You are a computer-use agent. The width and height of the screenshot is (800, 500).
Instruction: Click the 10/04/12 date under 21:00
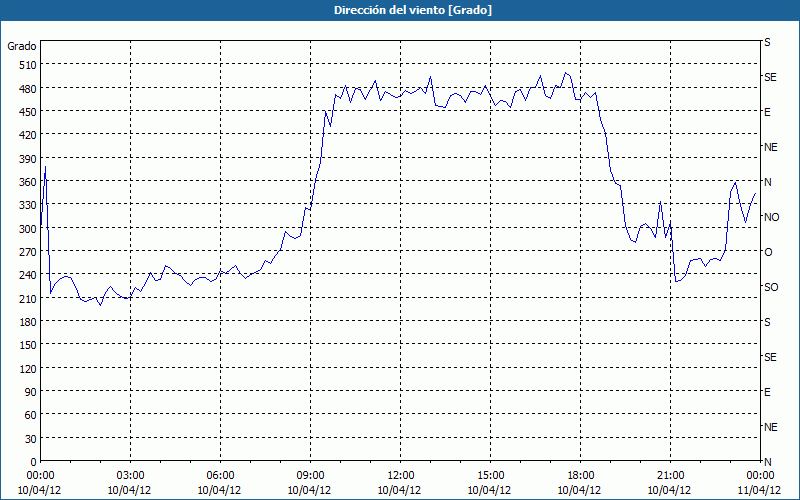669,490
